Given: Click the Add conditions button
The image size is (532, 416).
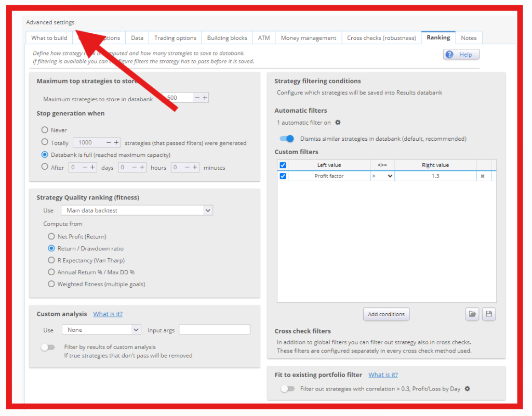Looking at the screenshot, I should [x=386, y=314].
